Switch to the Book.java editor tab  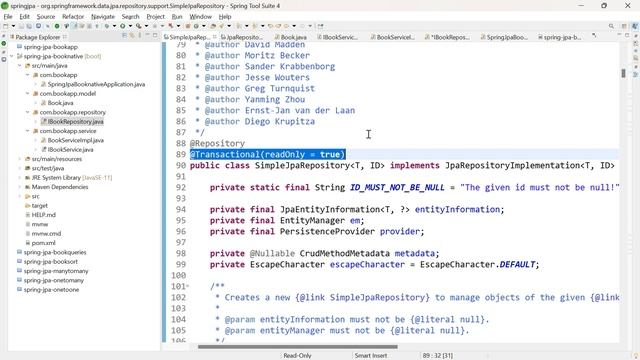click(290, 37)
